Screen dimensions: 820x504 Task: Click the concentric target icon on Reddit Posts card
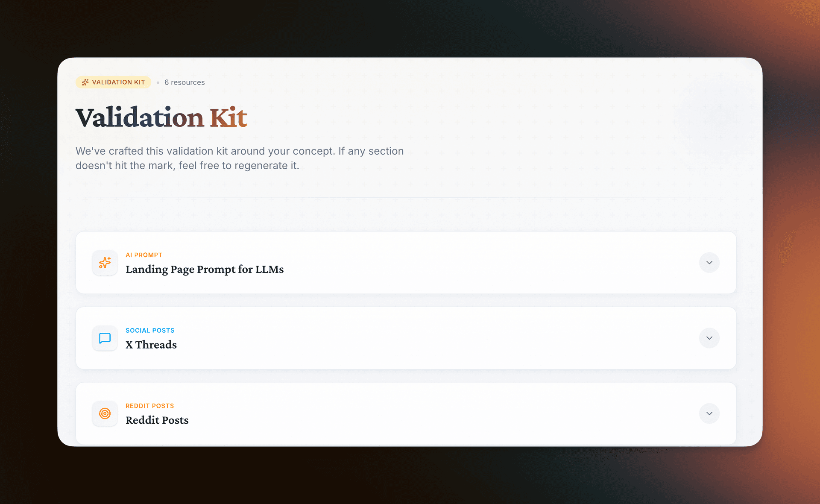(x=105, y=413)
